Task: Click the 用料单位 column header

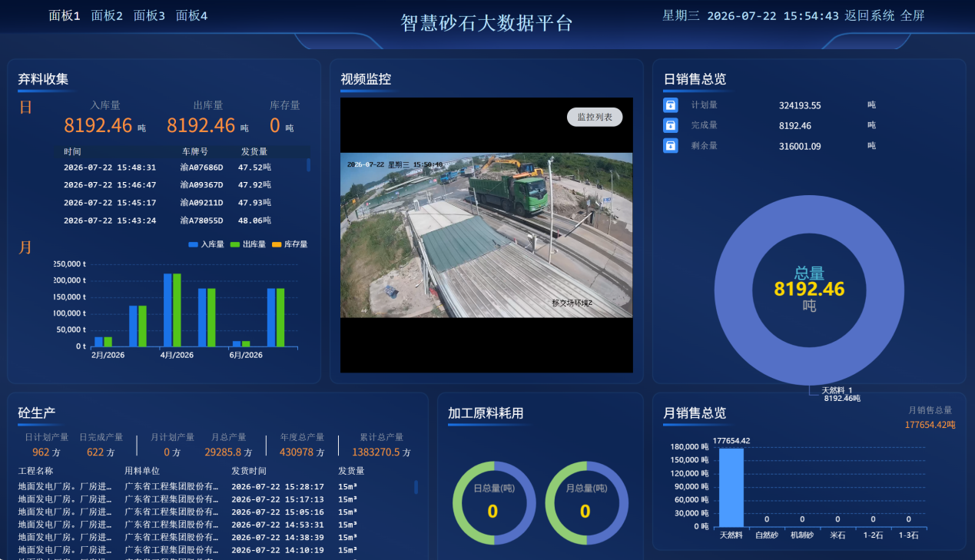Action: 142,471
